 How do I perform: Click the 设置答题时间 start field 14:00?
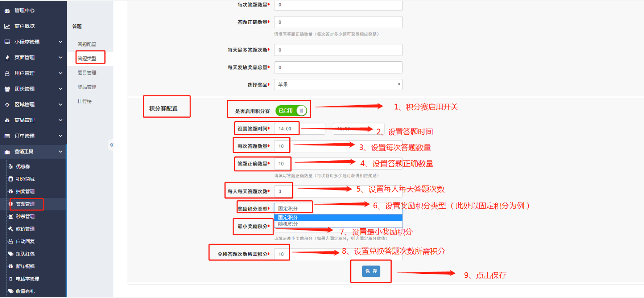click(300, 129)
